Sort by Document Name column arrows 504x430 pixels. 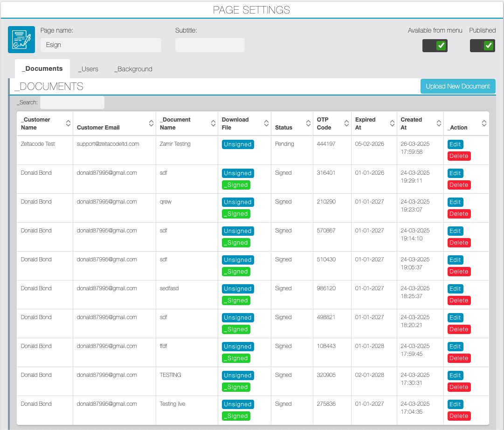click(213, 123)
